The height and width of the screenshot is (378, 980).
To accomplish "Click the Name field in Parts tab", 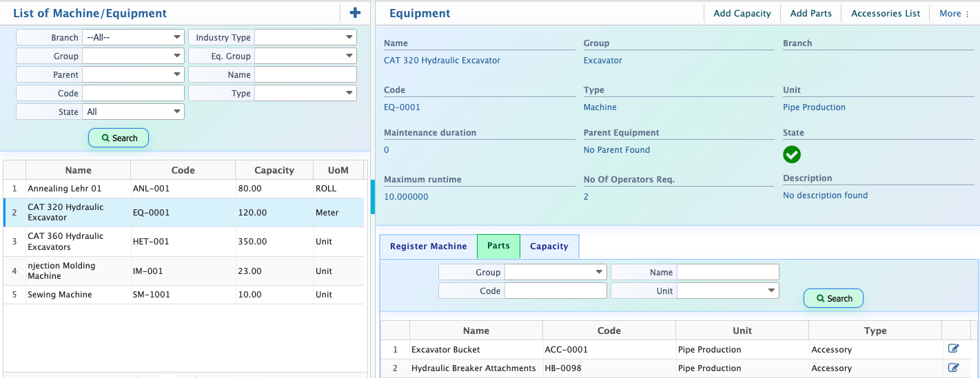I will [x=728, y=272].
